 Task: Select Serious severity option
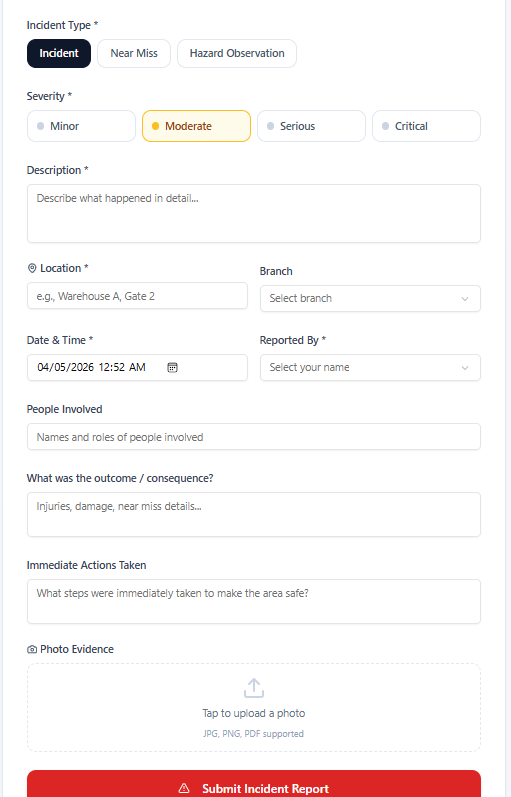311,126
